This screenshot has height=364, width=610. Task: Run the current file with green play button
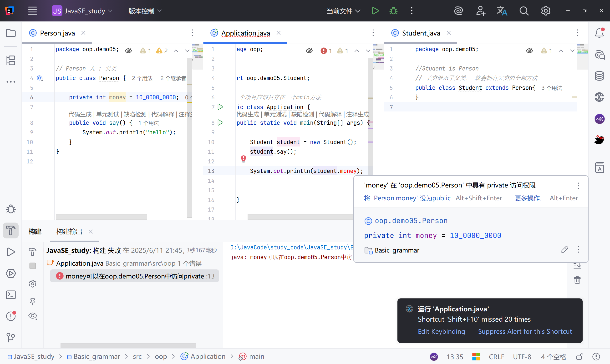coord(375,11)
